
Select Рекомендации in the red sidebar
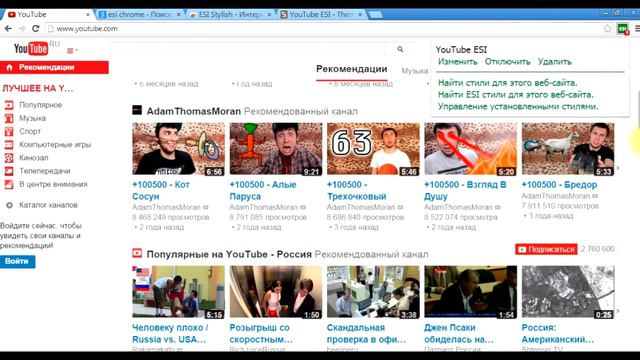pos(54,67)
